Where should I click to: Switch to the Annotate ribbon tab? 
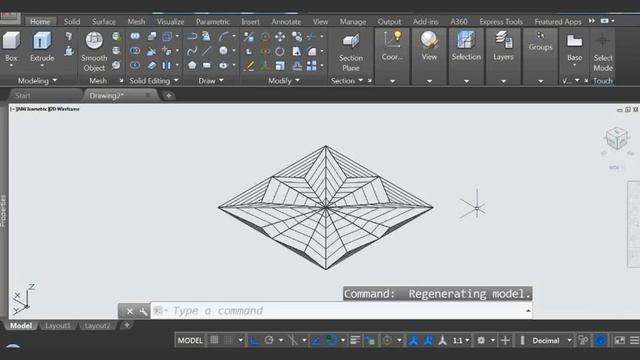tap(286, 22)
